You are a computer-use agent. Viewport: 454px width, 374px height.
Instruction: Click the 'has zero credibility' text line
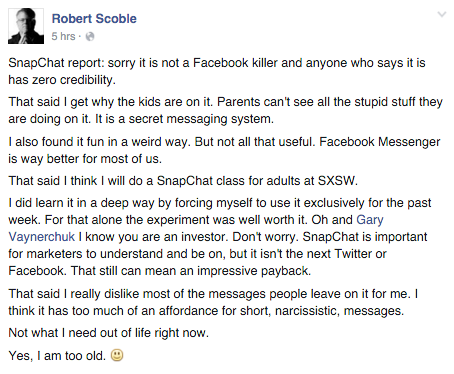click(62, 80)
